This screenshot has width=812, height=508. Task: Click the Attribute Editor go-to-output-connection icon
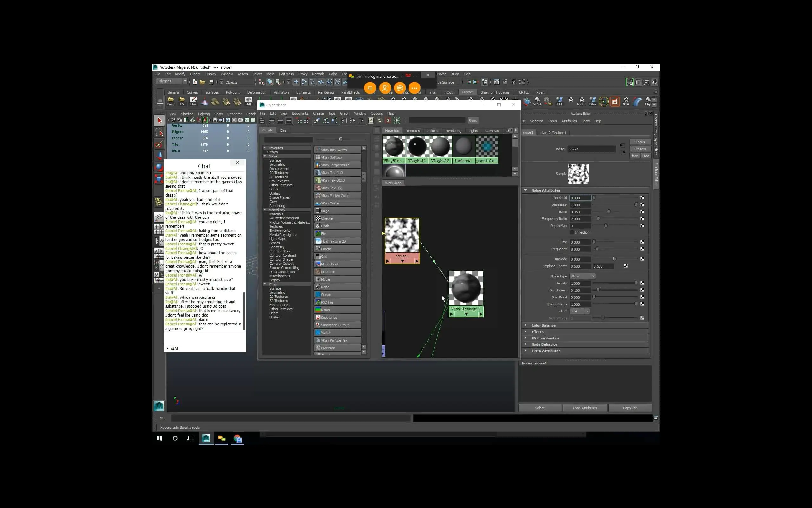[x=623, y=152]
